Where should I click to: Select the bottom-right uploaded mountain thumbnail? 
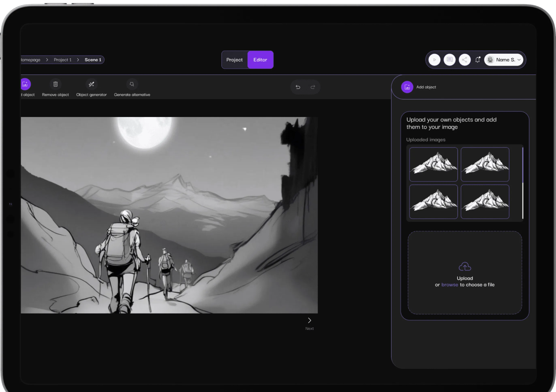(485, 201)
